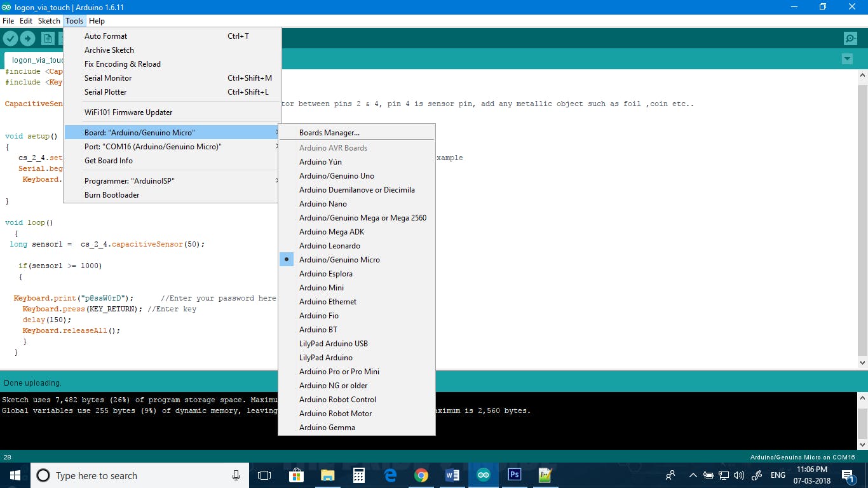The image size is (868, 488).
Task: Open the tab options dropdown arrow
Action: tap(846, 59)
